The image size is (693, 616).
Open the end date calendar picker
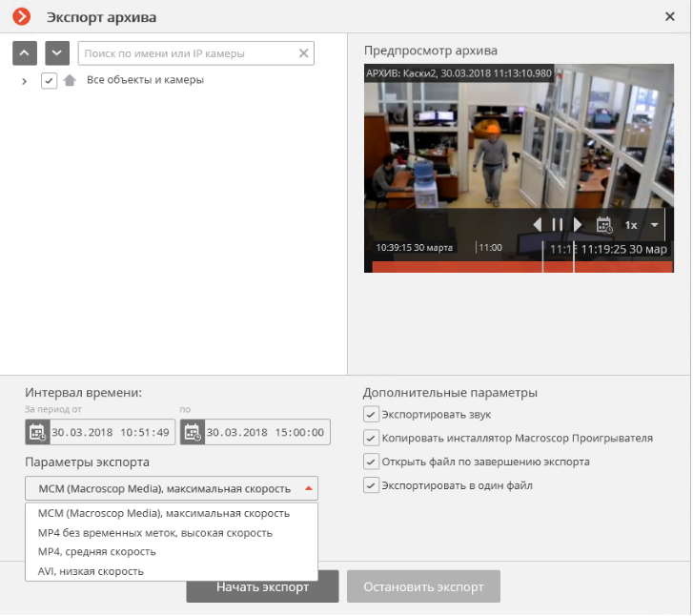tap(192, 432)
